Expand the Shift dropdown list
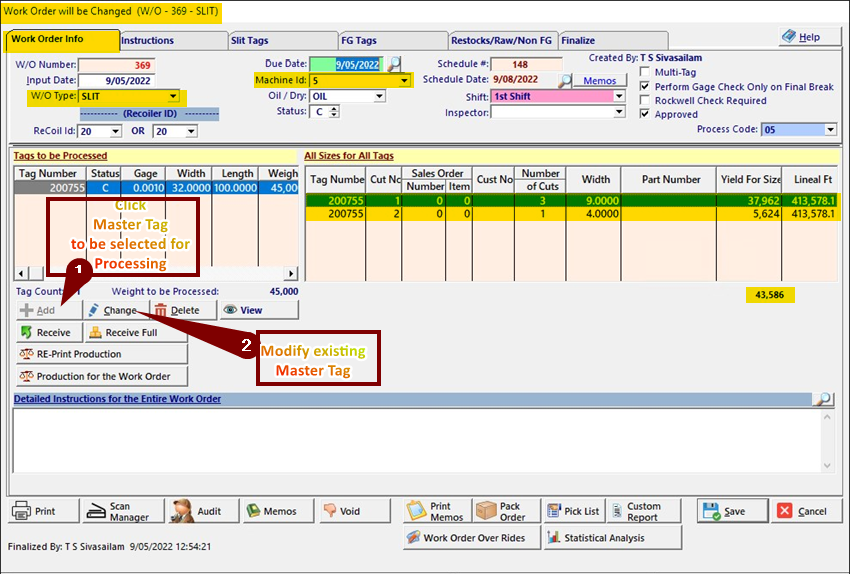This screenshot has height=574, width=850. (x=632, y=97)
